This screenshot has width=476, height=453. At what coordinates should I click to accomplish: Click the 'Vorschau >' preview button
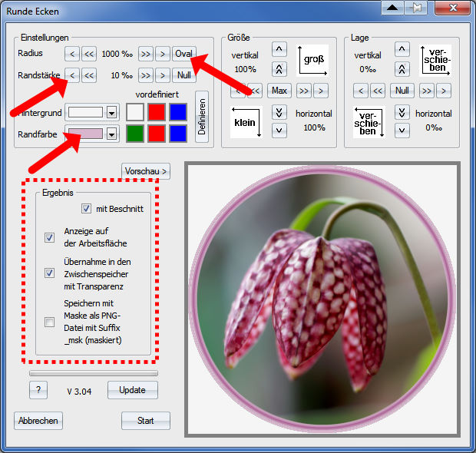coord(146,170)
